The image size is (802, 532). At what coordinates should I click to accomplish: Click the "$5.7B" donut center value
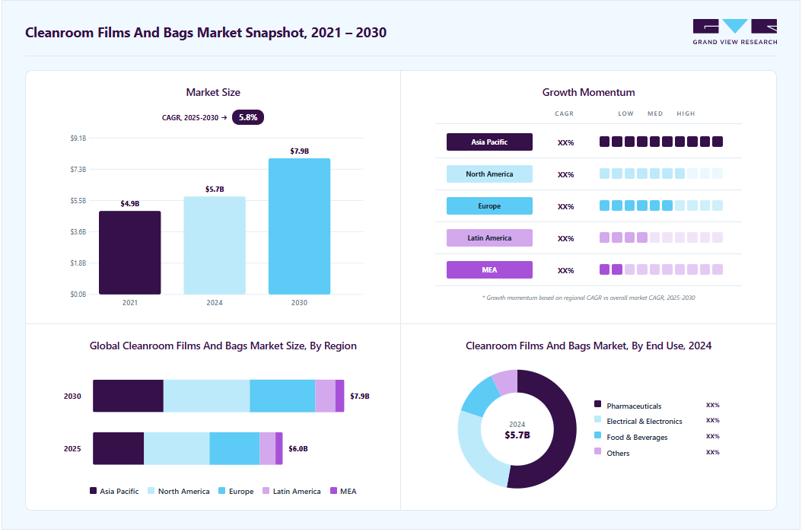517,435
